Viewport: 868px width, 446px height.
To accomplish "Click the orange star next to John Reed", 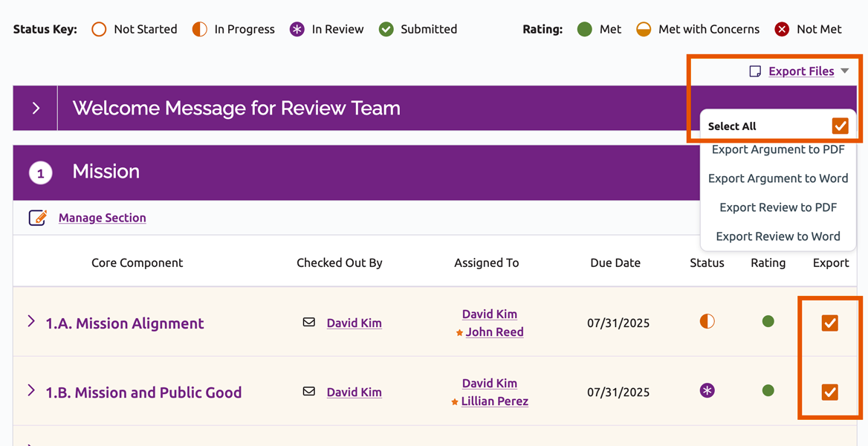I will [x=459, y=333].
